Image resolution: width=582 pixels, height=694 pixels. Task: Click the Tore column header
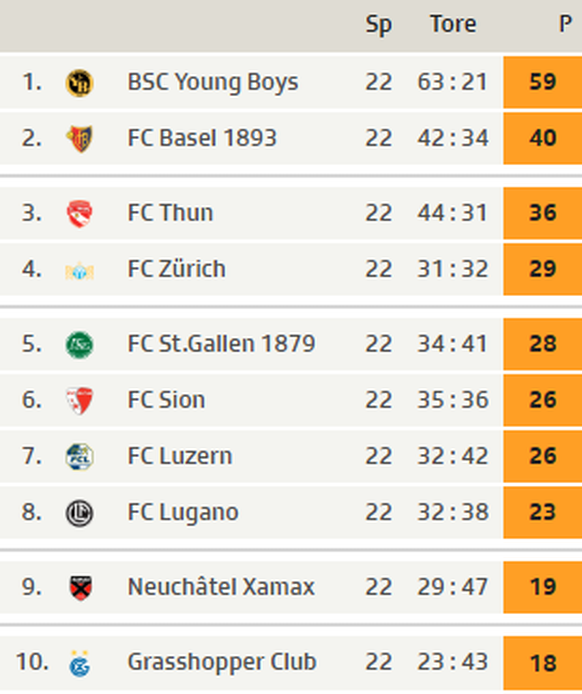(x=453, y=24)
